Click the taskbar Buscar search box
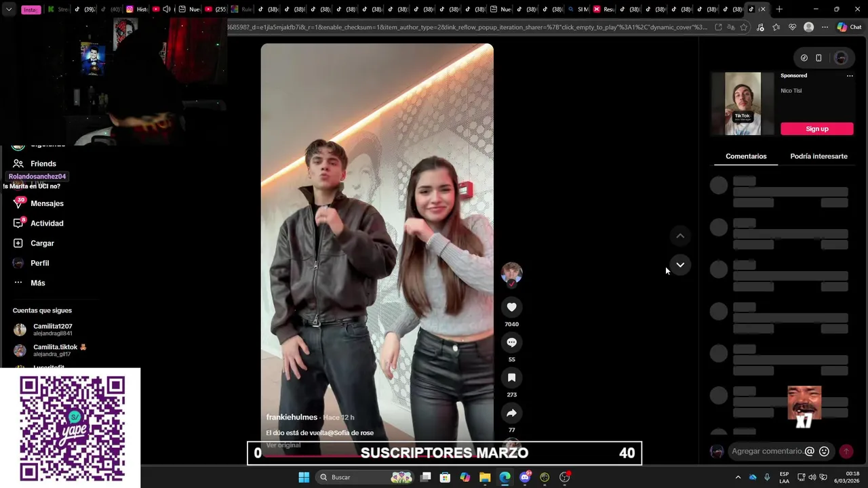The width and height of the screenshot is (868, 488). pyautogui.click(x=366, y=477)
